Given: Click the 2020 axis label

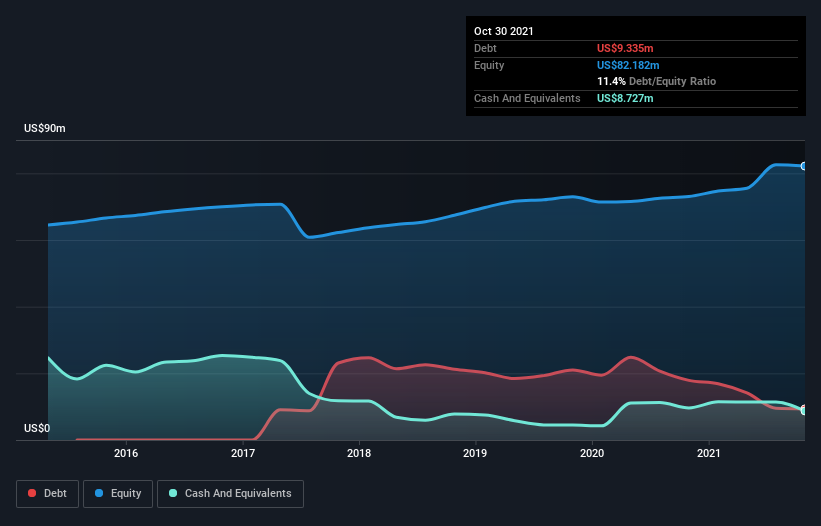Looking at the screenshot, I should [x=592, y=453].
